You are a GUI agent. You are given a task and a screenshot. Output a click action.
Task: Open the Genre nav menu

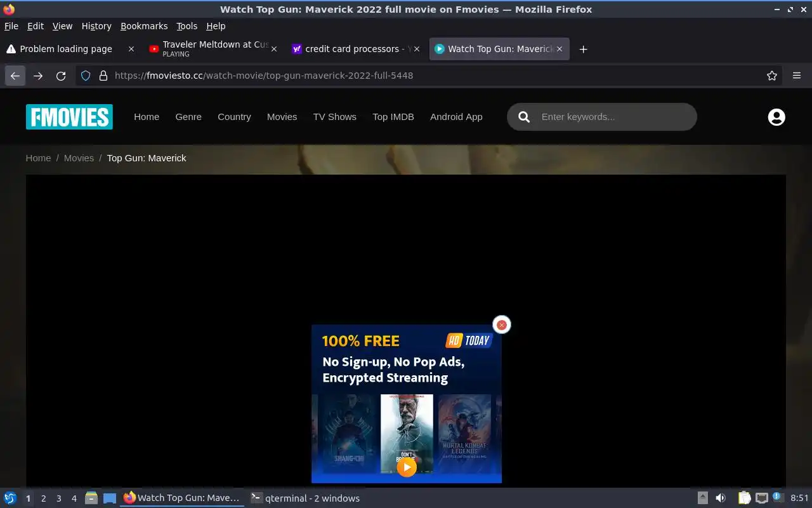[188, 117]
